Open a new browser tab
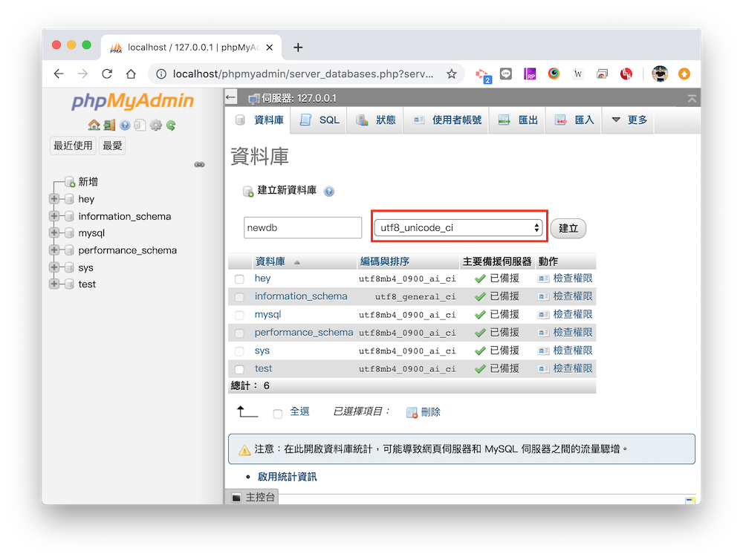 (x=298, y=48)
